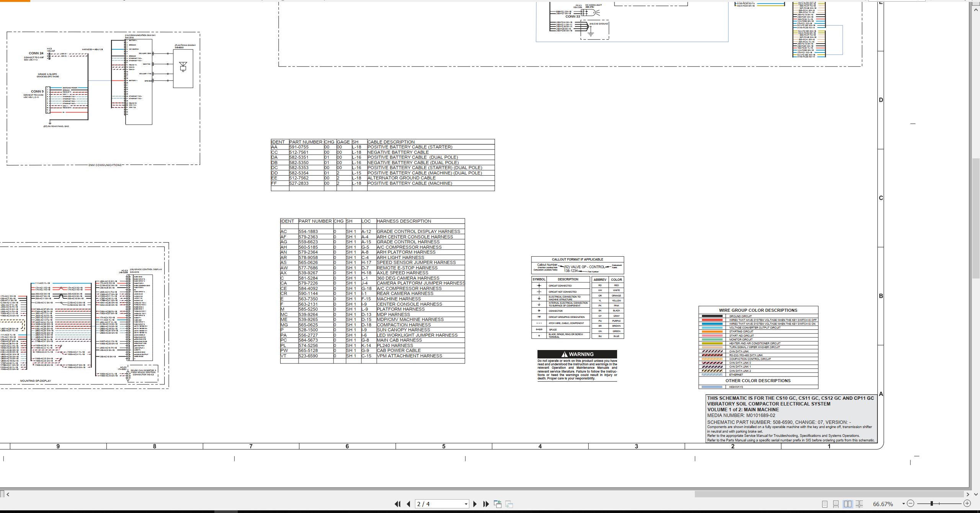Click part number 591-0755 in the cable table
This screenshot has height=513, width=980.
click(x=299, y=147)
